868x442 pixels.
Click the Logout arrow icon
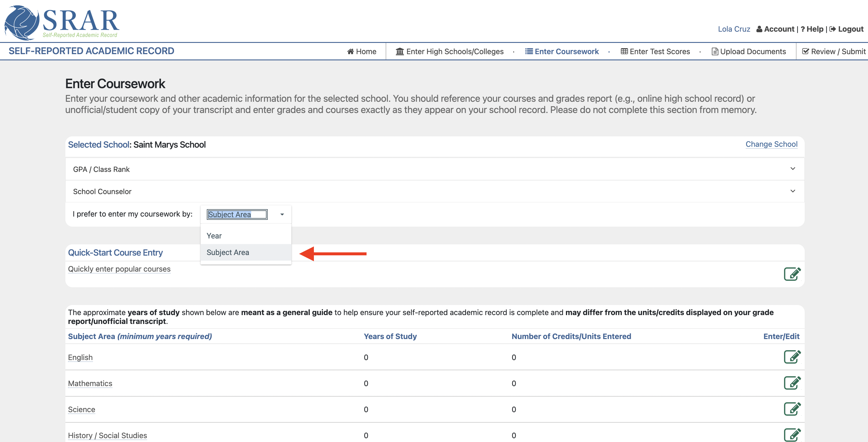click(832, 29)
